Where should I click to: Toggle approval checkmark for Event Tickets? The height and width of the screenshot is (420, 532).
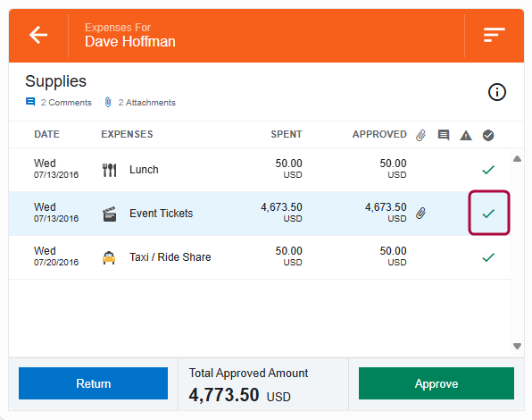pos(488,214)
